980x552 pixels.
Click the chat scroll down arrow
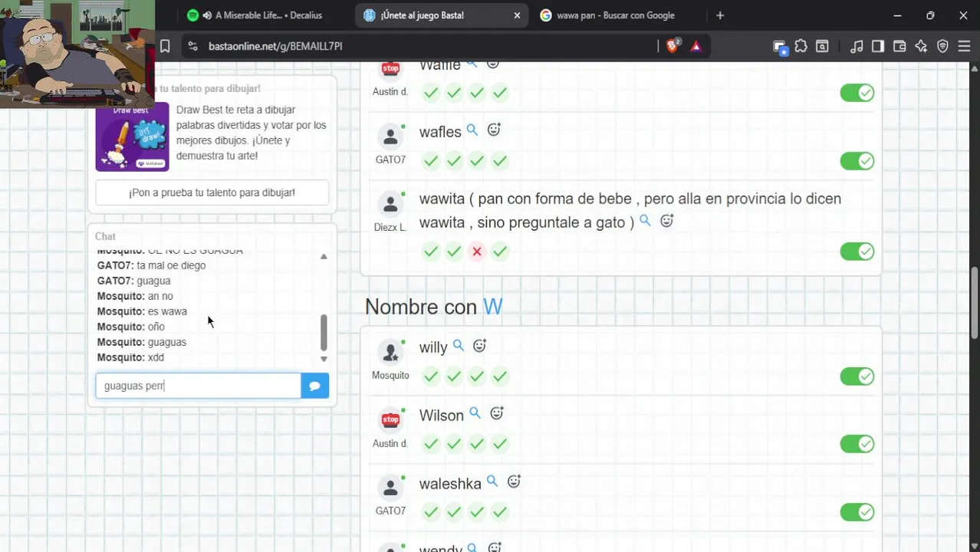(324, 359)
